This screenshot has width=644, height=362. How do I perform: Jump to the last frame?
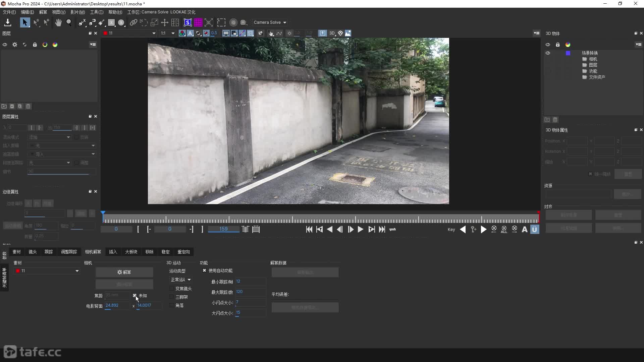382,229
